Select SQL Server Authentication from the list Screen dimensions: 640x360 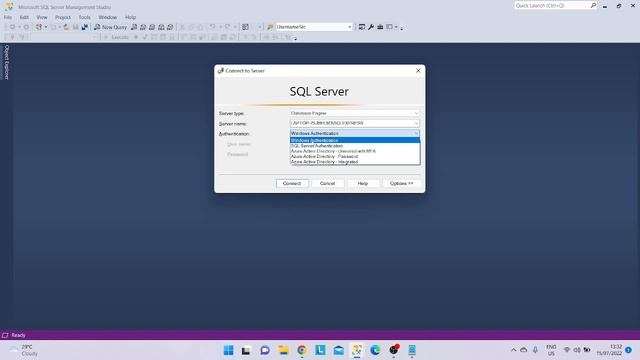(355, 146)
